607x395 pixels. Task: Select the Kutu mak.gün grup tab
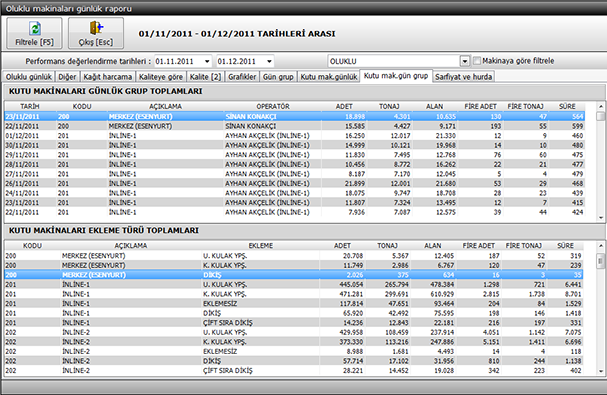point(396,76)
